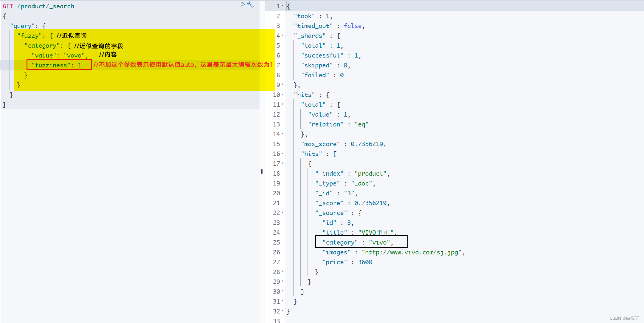Collapse the _shards block at line 4
The width and height of the screenshot is (644, 323).
pos(283,35)
